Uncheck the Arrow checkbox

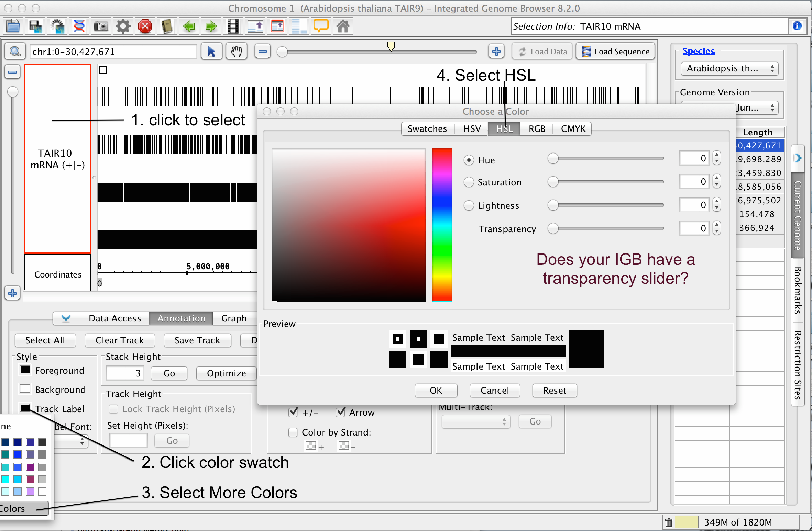(x=340, y=412)
